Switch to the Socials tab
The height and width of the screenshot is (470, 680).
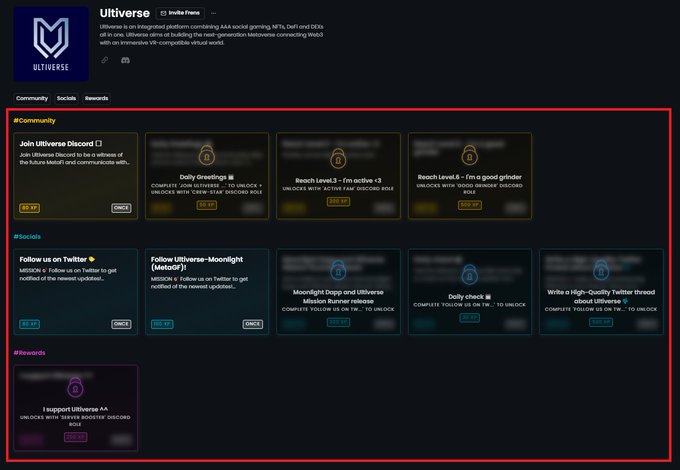click(x=66, y=98)
